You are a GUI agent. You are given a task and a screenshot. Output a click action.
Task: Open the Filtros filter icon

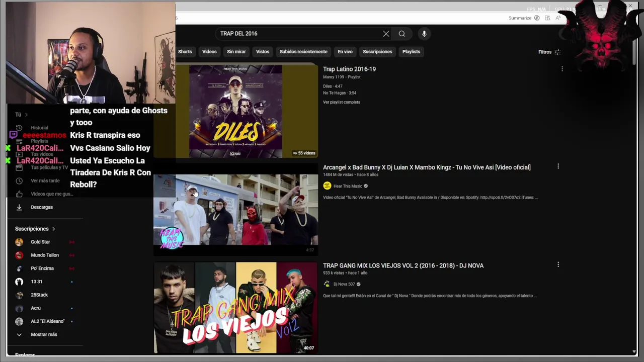[x=557, y=52]
